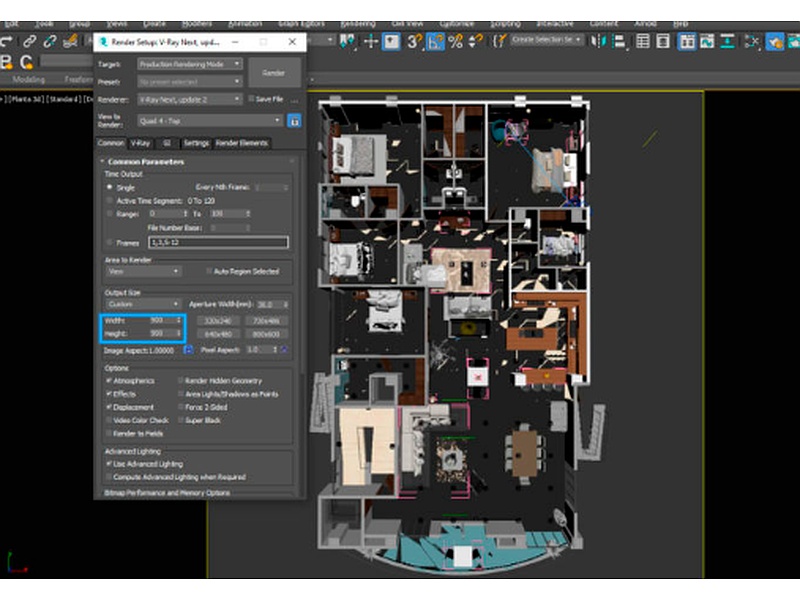The width and height of the screenshot is (800, 600).
Task: Click the Angle Snap toggle icon
Action: 436,41
